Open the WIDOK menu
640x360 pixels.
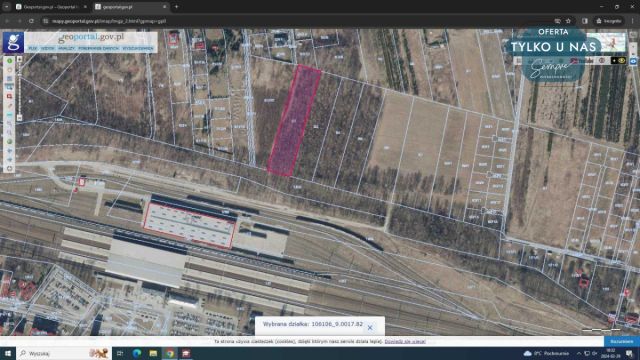tap(48, 48)
